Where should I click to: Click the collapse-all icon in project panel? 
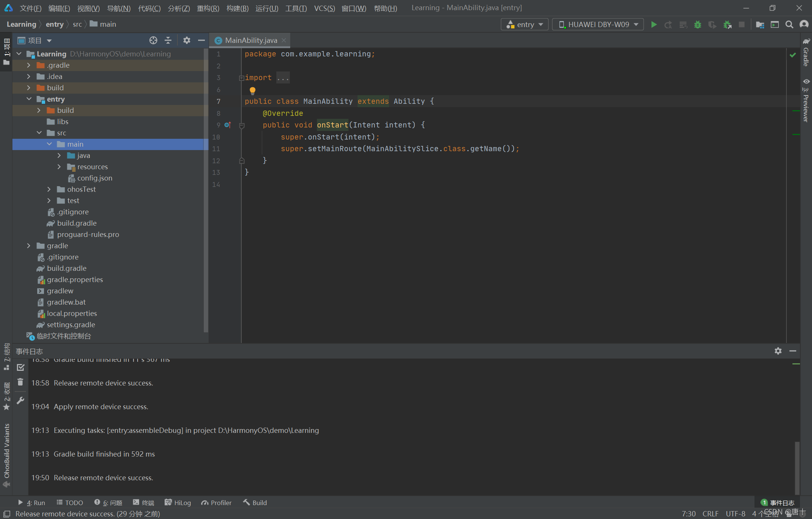tap(168, 40)
